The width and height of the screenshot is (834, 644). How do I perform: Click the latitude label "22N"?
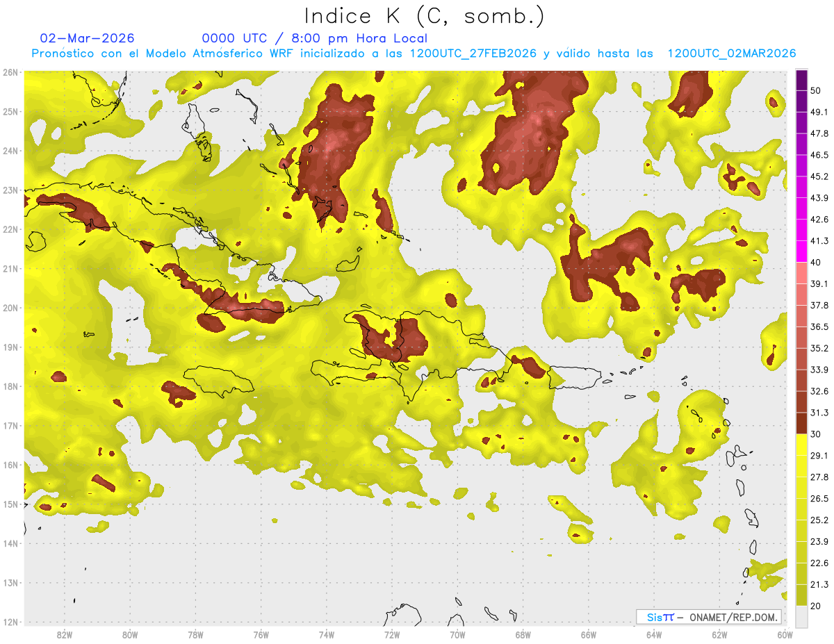point(10,229)
